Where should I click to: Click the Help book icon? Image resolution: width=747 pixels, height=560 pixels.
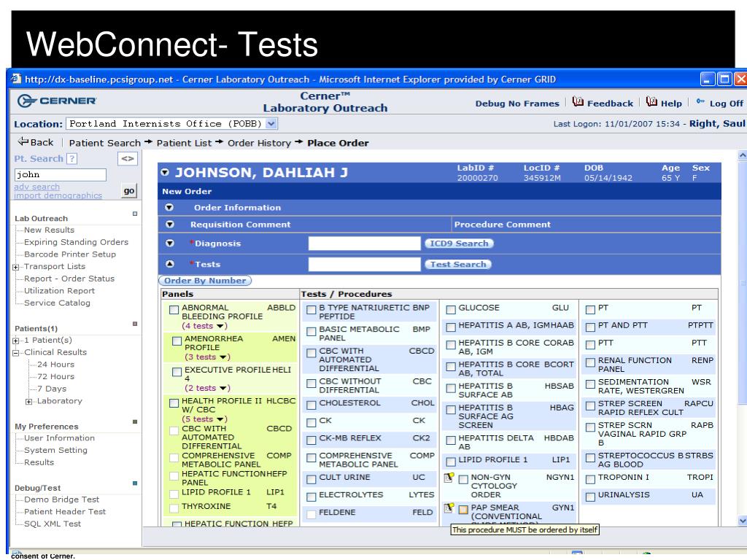[651, 101]
